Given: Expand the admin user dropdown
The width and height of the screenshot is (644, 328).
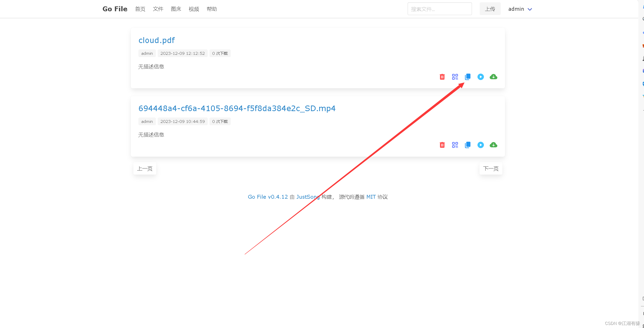Looking at the screenshot, I should [520, 9].
